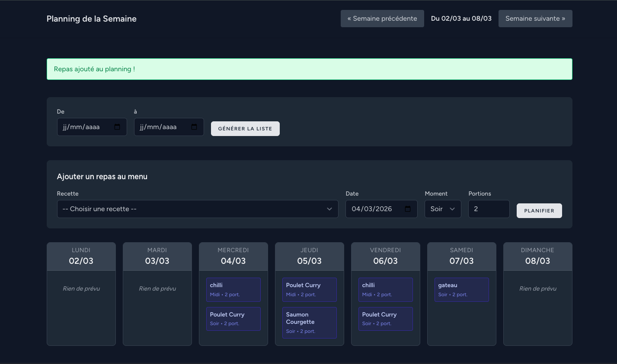
Task: Open the "Moment" dropdown showing Soir
Action: 442,209
